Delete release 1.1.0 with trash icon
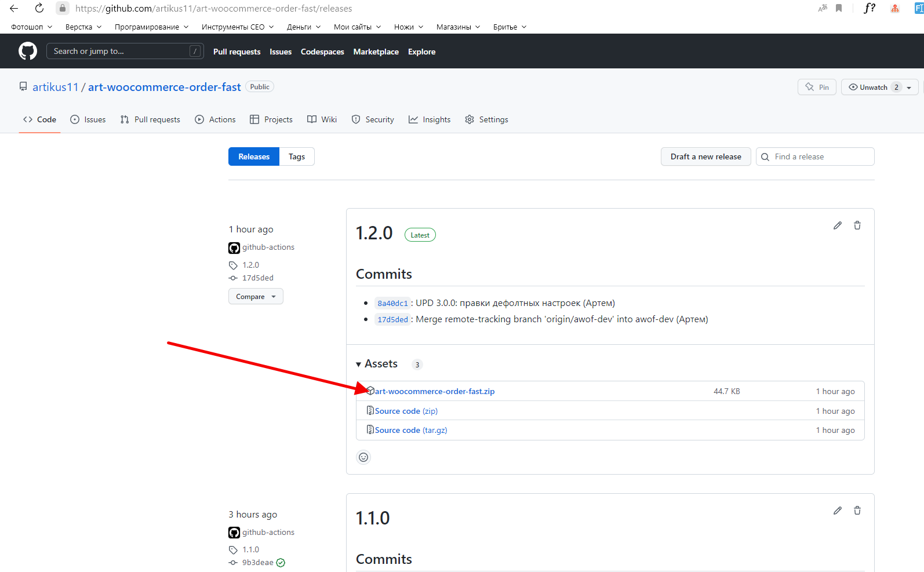 (x=857, y=511)
